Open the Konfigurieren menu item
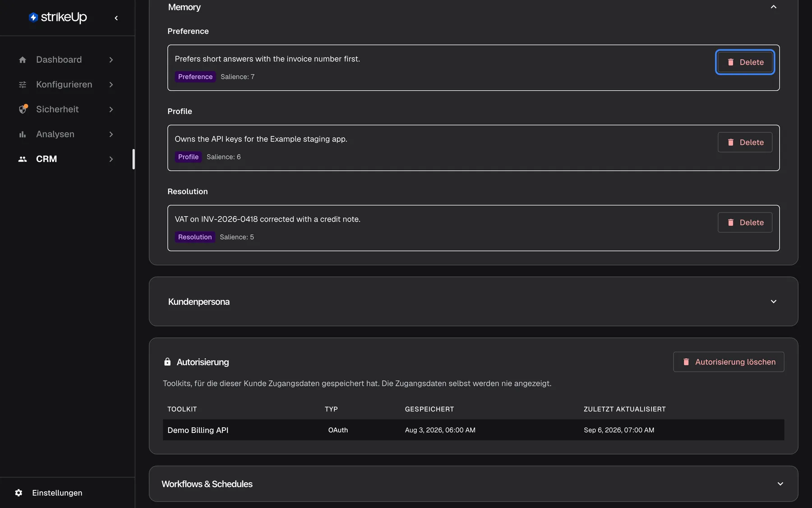812x508 pixels. coord(66,84)
